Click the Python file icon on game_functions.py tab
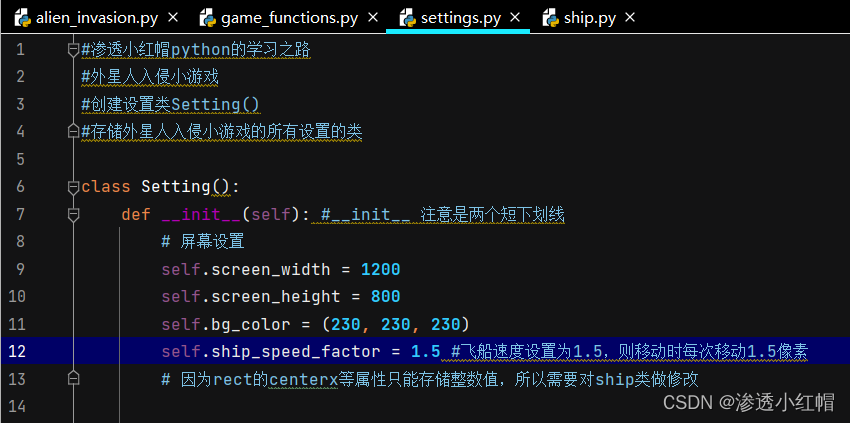850x423 pixels. pos(208,18)
